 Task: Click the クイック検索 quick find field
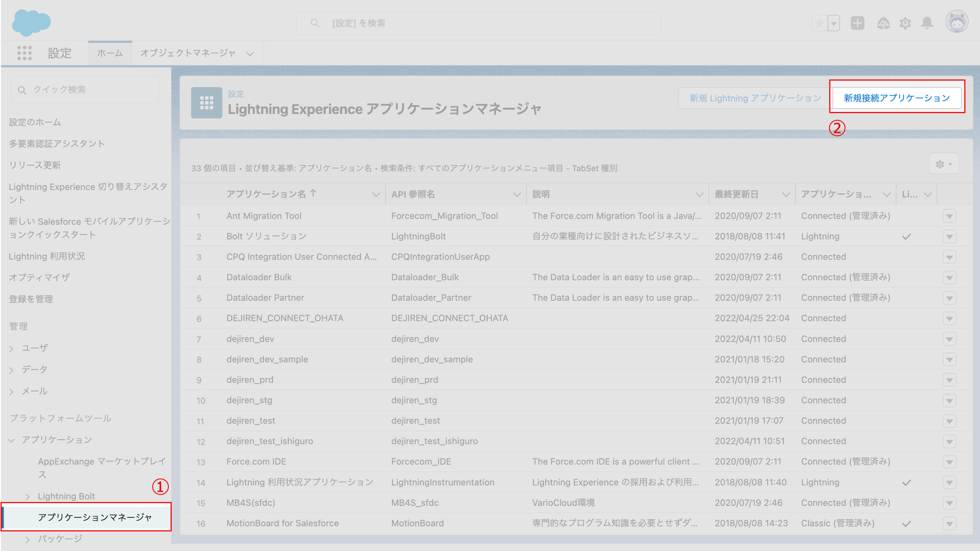pos(85,90)
